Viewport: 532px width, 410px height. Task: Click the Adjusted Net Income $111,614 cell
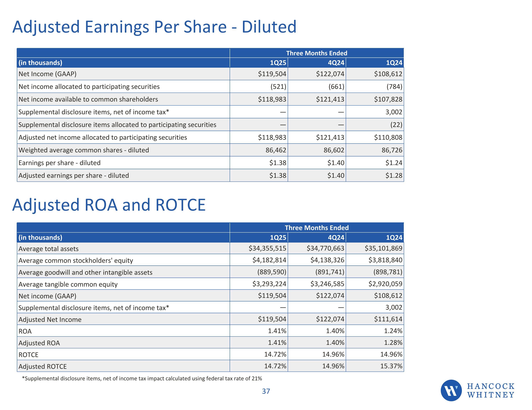(x=388, y=319)
